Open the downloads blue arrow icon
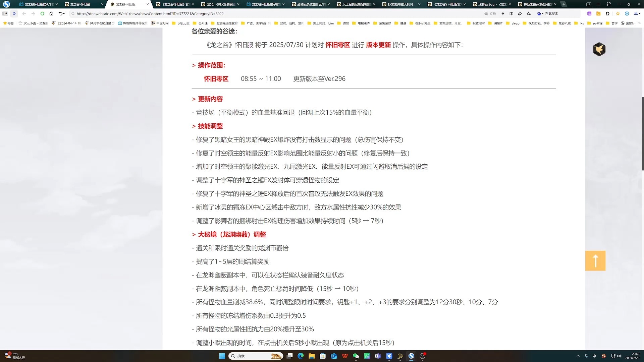644x362 pixels. (627, 14)
